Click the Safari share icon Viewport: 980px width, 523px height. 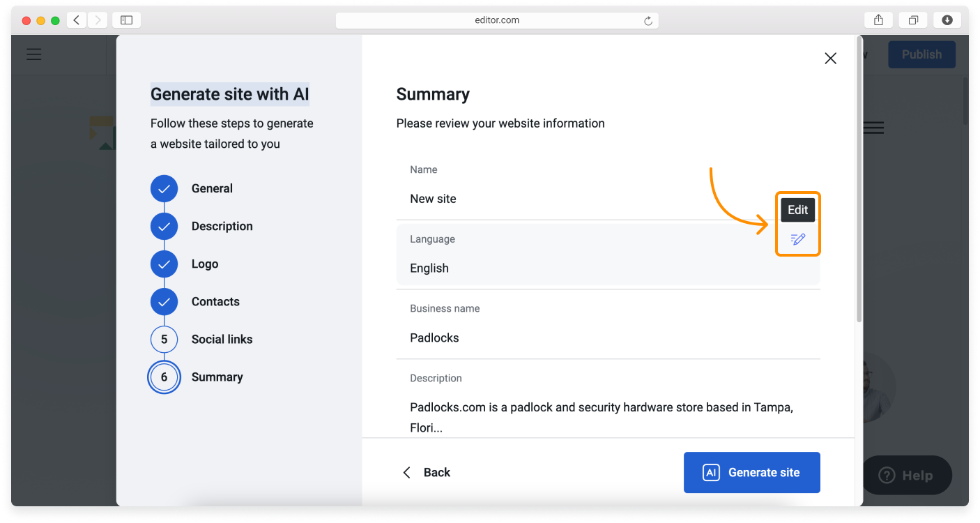[x=879, y=20]
